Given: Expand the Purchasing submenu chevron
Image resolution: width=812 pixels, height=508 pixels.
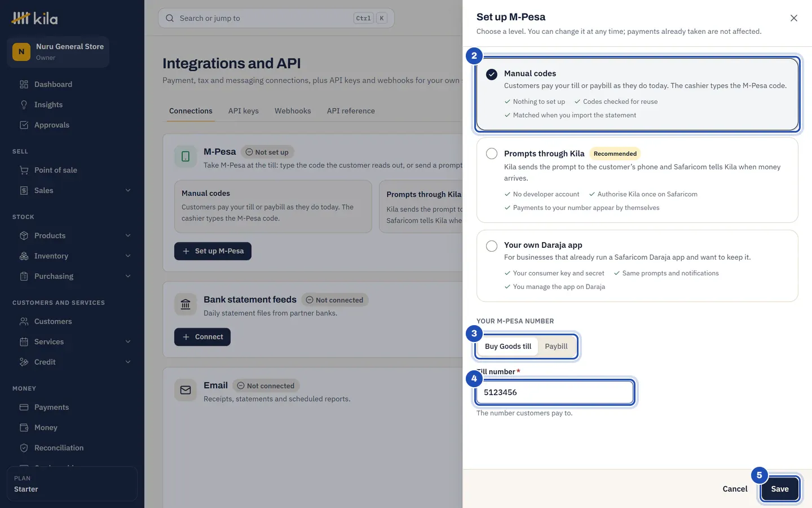Looking at the screenshot, I should point(128,277).
